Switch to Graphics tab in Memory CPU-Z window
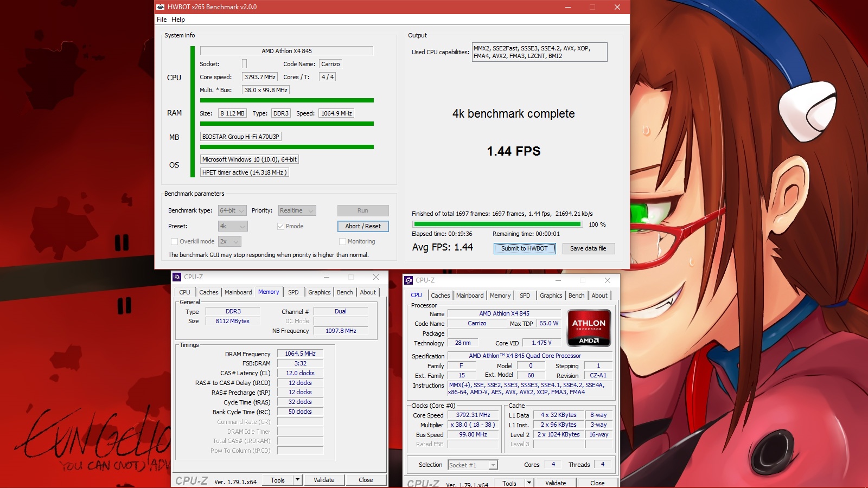The image size is (868, 488). tap(320, 292)
